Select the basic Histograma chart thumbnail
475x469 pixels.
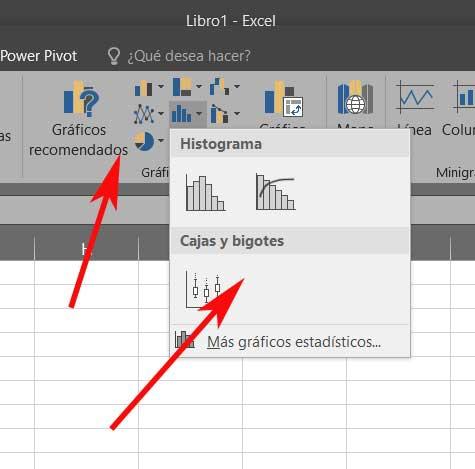205,193
